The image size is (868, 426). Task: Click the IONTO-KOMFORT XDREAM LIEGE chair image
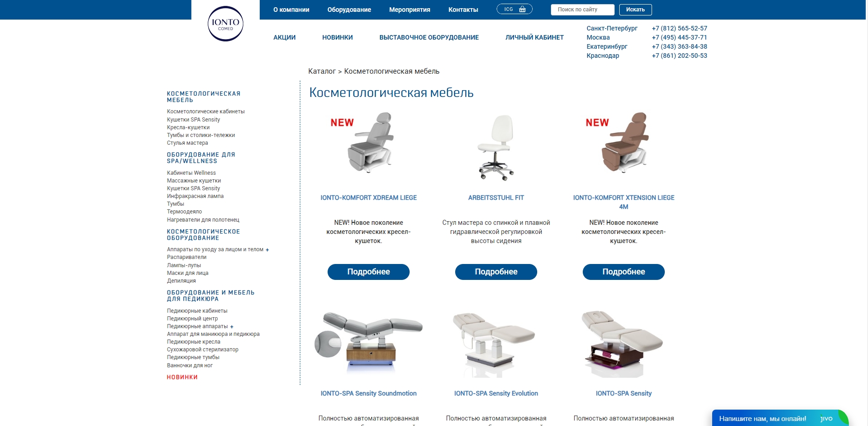tap(369, 142)
